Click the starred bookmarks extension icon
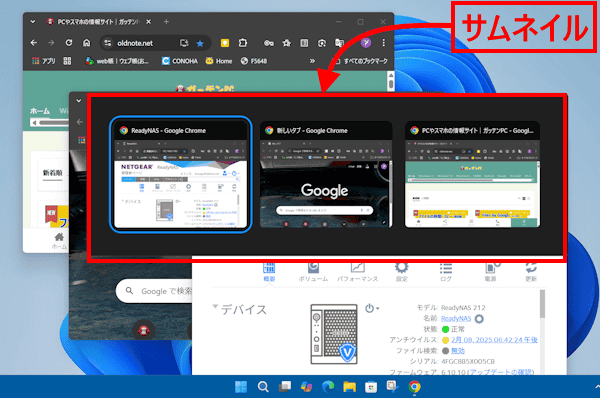Viewport: 600px width, 398px height. tap(287, 43)
